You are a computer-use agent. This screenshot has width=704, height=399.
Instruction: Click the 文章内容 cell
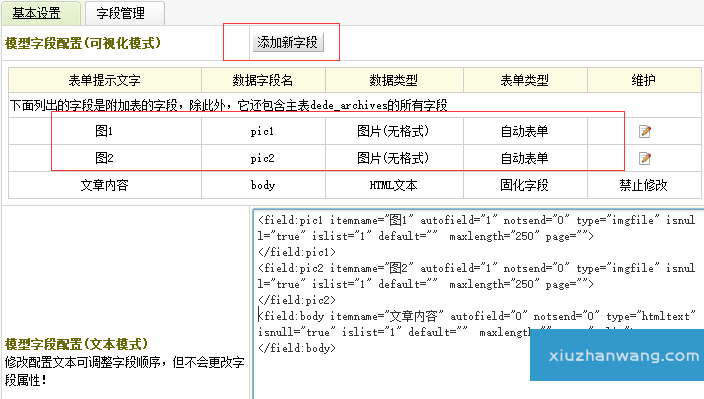pyautogui.click(x=105, y=185)
